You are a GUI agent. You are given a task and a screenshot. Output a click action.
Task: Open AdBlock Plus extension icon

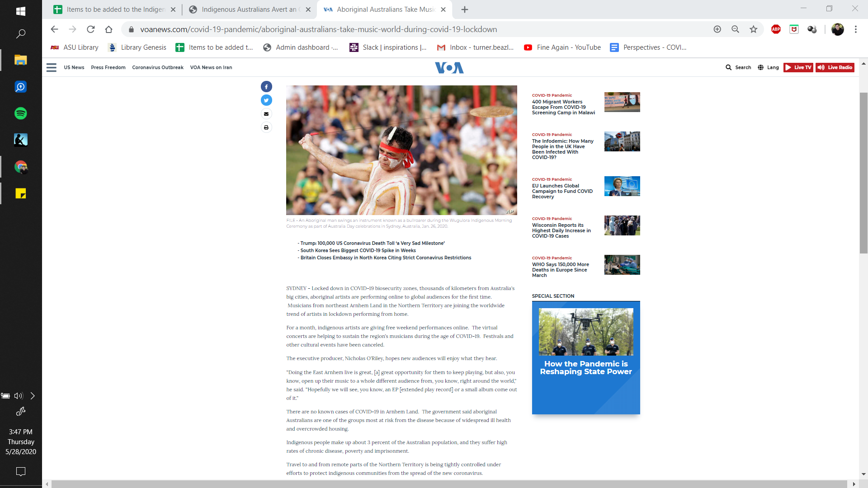776,29
